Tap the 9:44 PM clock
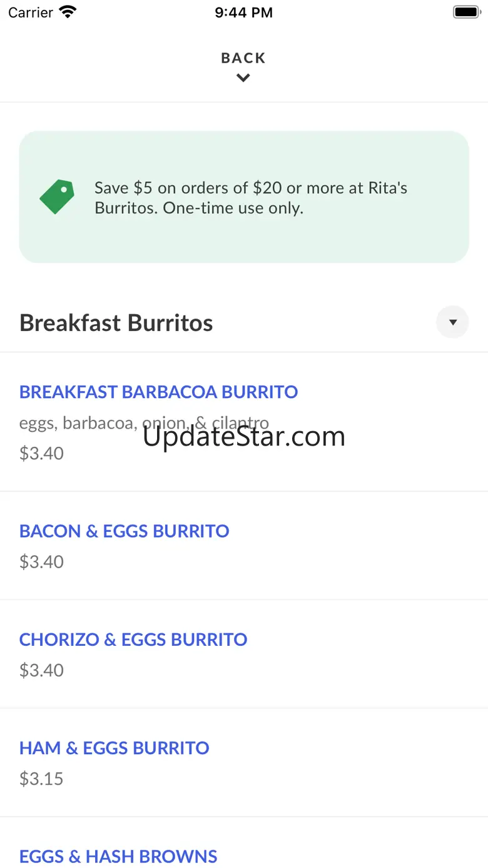This screenshot has height=868, width=488. pyautogui.click(x=243, y=13)
